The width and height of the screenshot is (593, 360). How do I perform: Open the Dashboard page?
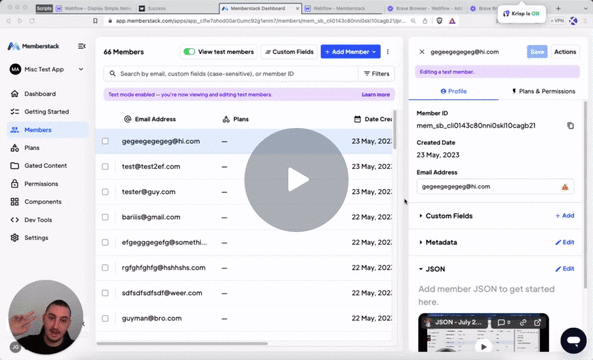coord(40,94)
